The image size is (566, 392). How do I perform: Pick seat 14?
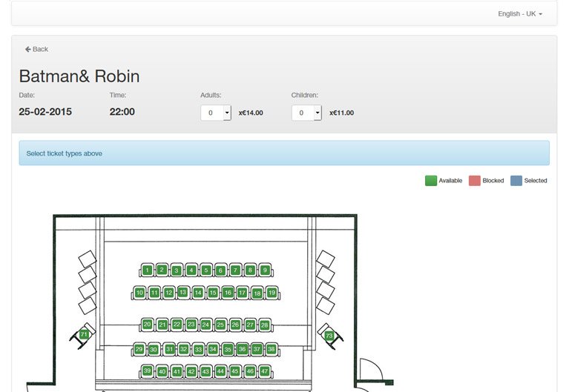click(x=198, y=293)
